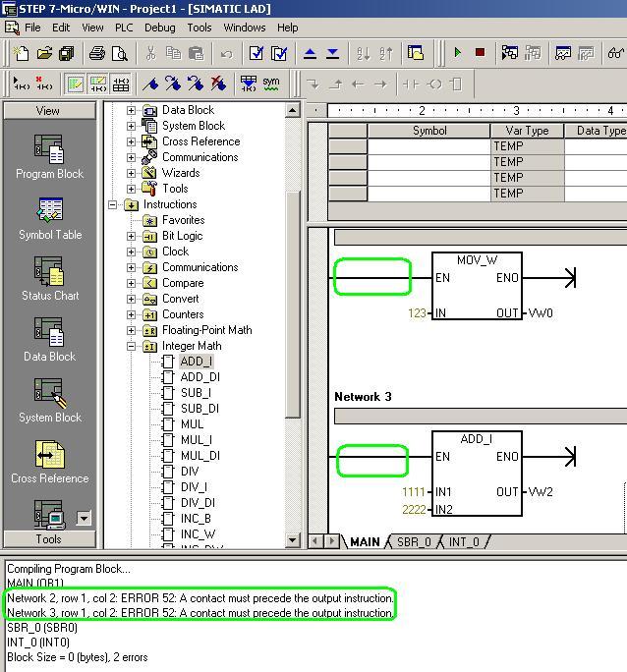Click the Sort Ascending toolbar icon
Image resolution: width=627 pixels, height=672 pixels.
pyautogui.click(x=363, y=53)
